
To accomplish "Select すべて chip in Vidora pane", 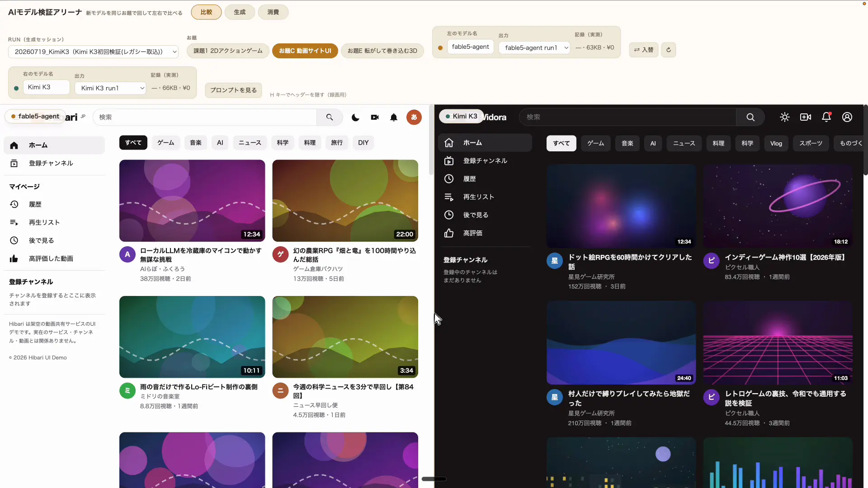I will (561, 143).
